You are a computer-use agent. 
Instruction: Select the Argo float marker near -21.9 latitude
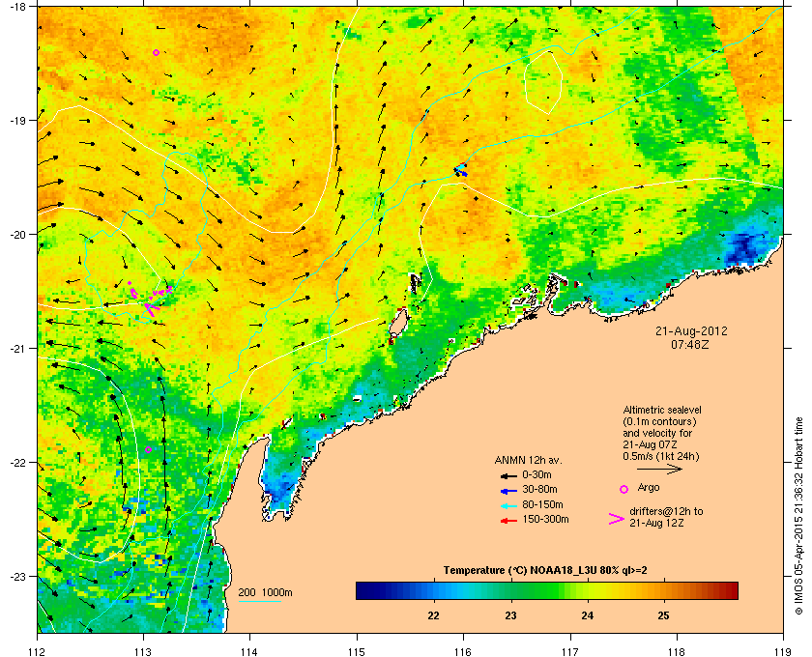pos(148,449)
